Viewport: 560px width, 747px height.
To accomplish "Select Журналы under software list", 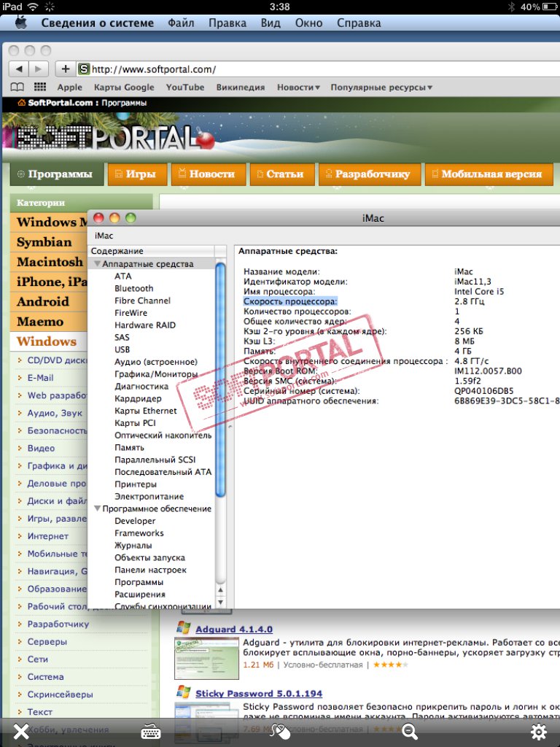I will pos(133,546).
